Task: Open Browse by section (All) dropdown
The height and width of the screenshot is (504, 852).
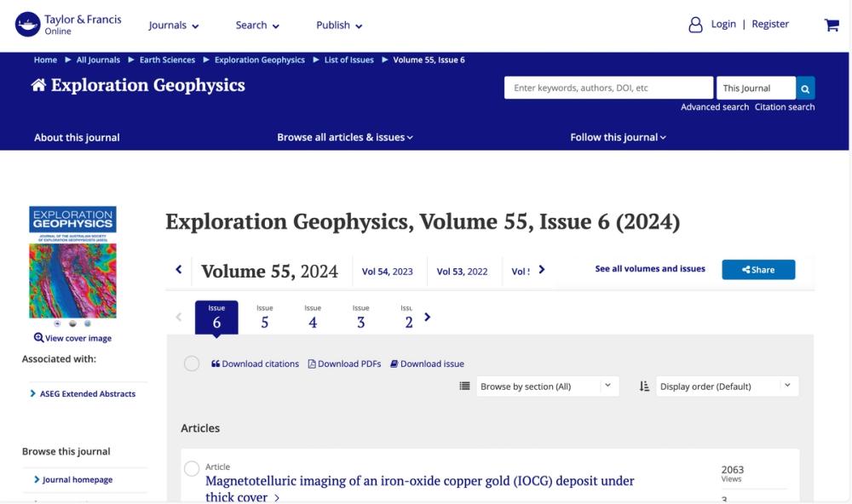Action: pyautogui.click(x=547, y=387)
